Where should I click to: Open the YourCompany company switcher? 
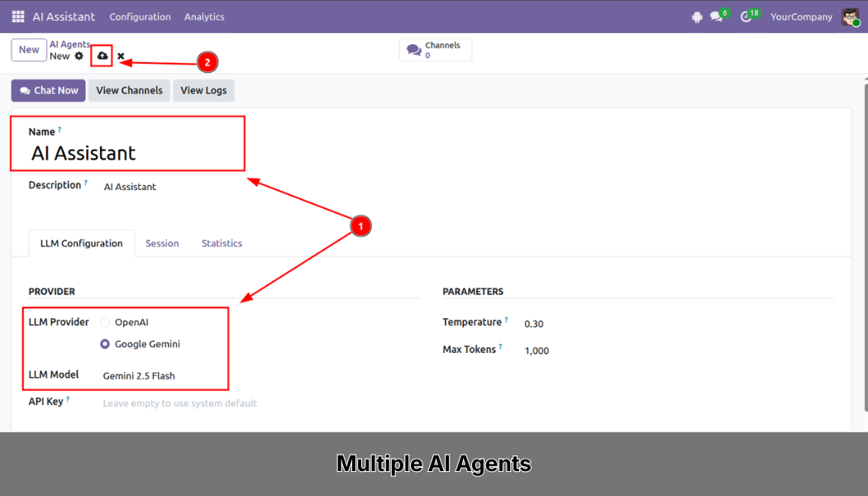coord(801,17)
